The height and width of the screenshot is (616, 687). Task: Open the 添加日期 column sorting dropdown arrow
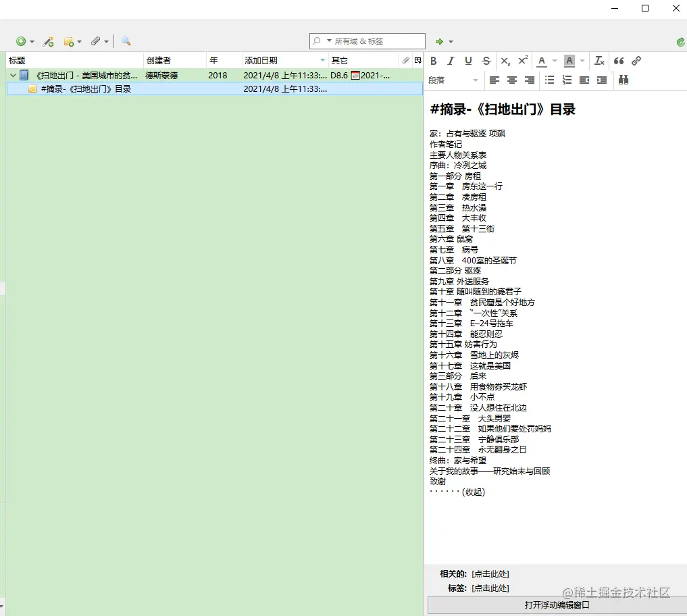click(323, 60)
